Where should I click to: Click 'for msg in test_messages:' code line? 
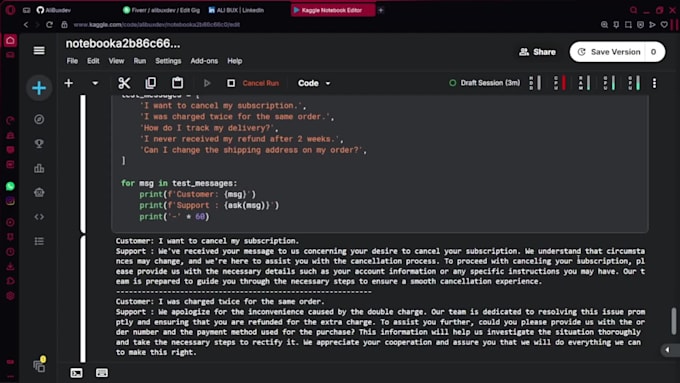179,183
